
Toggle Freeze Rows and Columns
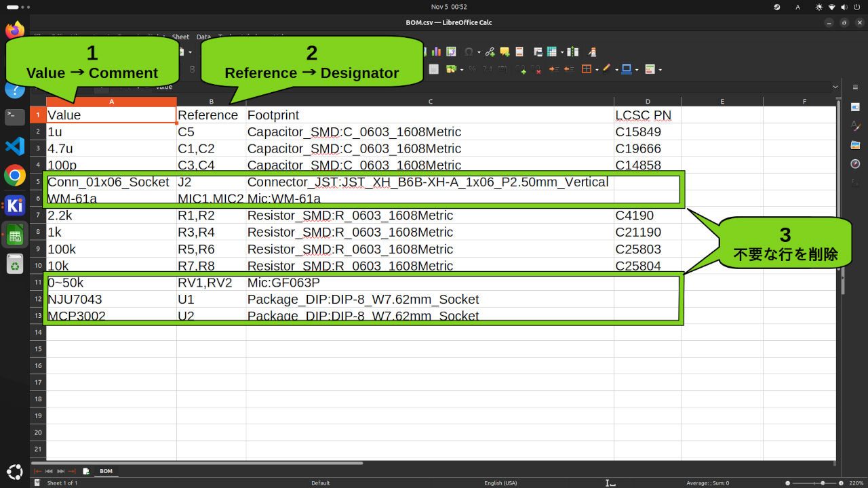[552, 52]
